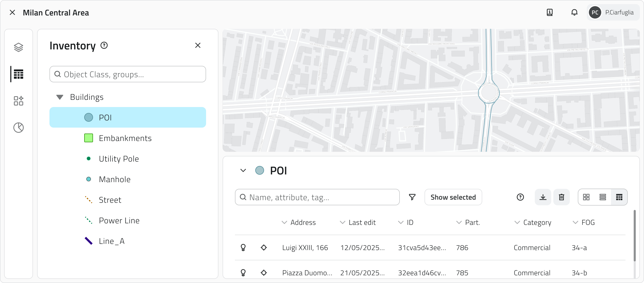Collapse the Buildings group
The height and width of the screenshot is (283, 644).
pos(60,97)
